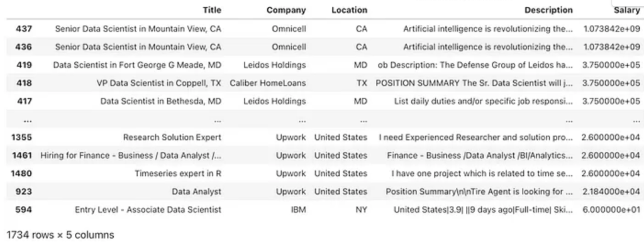
Task: Click the 2.184000e+04 salary value
Action: [x=611, y=192]
